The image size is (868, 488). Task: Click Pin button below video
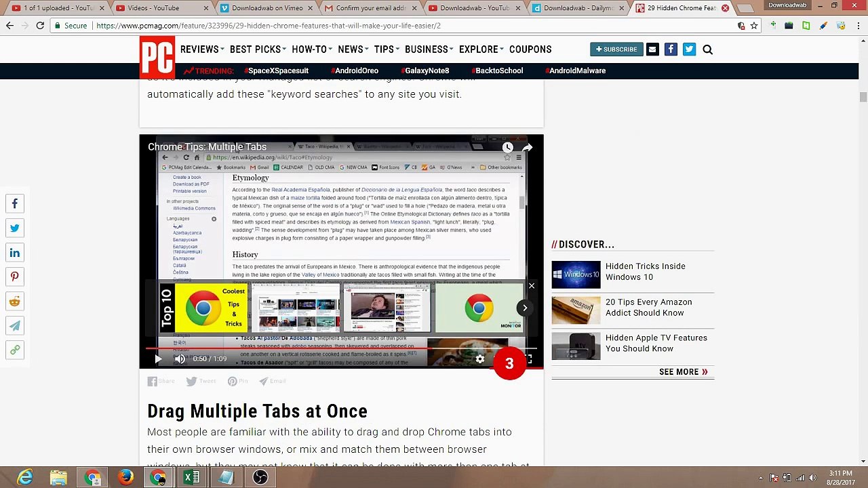(238, 382)
